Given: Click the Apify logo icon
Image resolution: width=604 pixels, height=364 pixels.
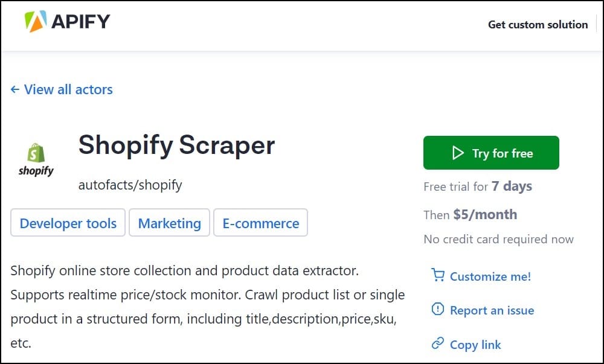Looking at the screenshot, I should click(x=35, y=22).
